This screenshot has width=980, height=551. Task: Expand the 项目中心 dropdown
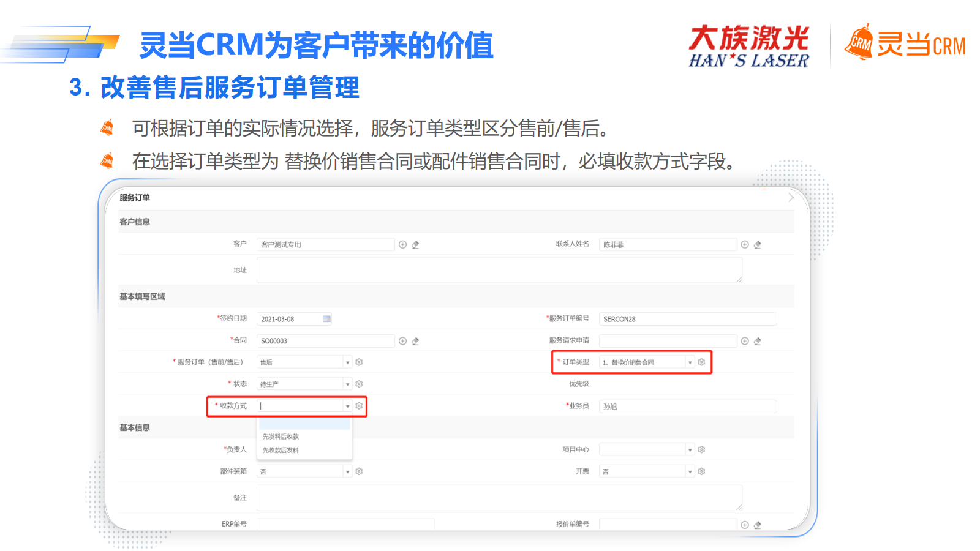click(x=690, y=450)
